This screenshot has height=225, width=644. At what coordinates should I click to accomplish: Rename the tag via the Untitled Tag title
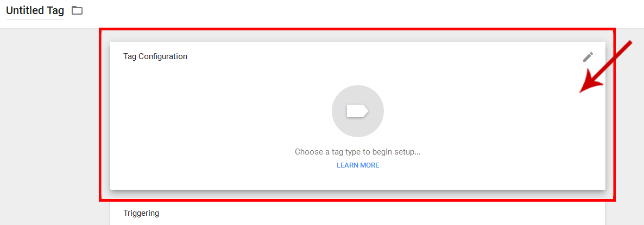coord(35,11)
